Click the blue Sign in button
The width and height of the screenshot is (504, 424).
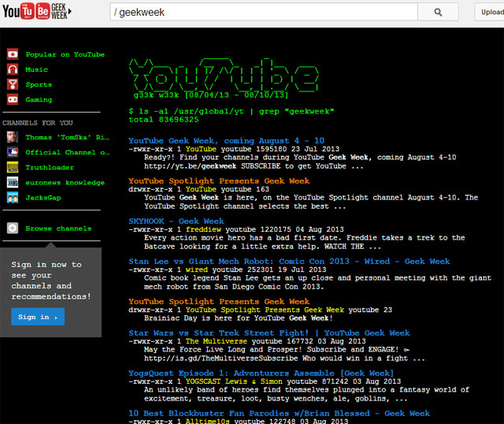click(x=38, y=317)
